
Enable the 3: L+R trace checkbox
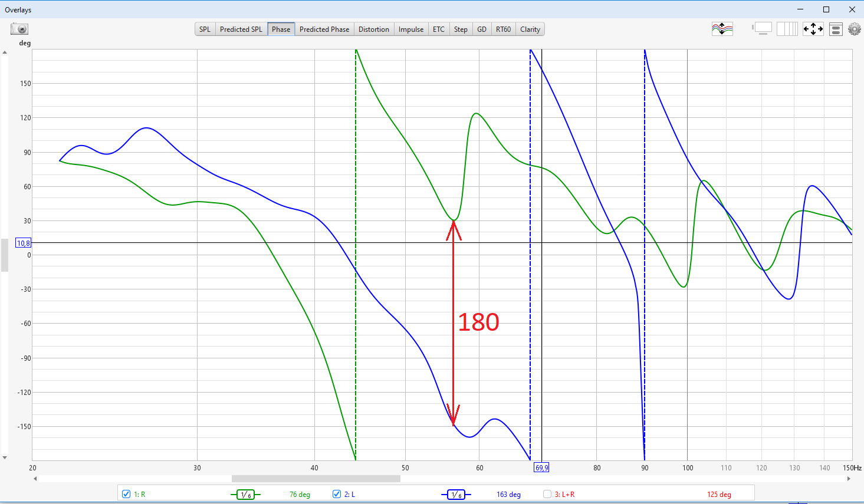pos(547,494)
